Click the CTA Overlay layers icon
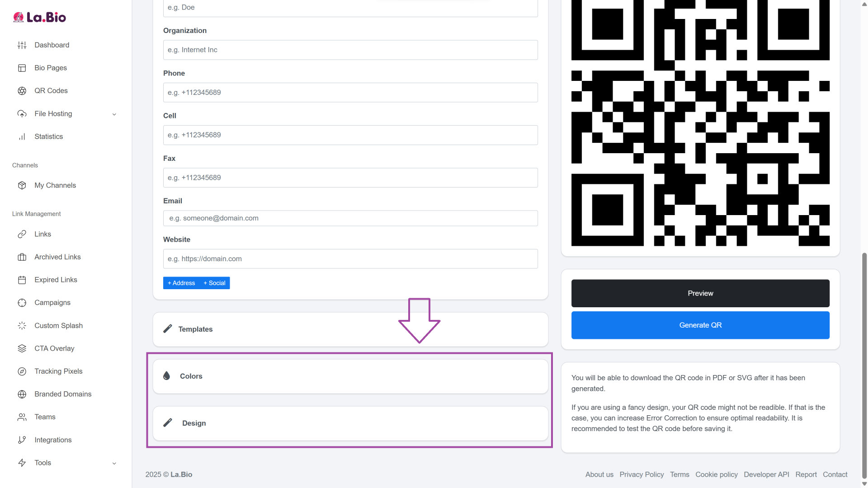The image size is (868, 488). coord(22,348)
